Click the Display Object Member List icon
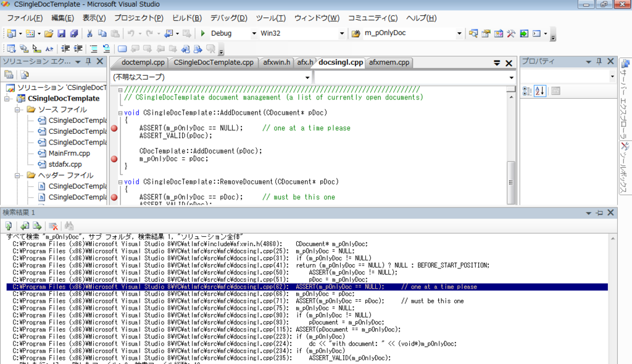 pyautogui.click(x=11, y=49)
